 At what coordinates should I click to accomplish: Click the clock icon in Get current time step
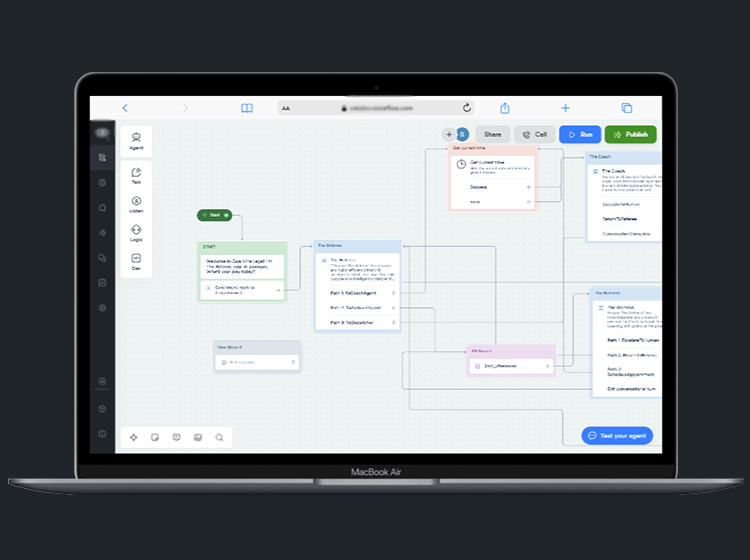(x=461, y=165)
